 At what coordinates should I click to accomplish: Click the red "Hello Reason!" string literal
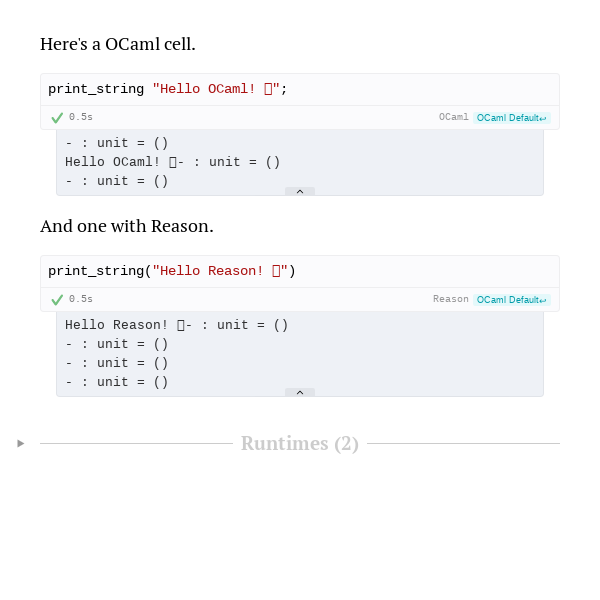tap(220, 271)
